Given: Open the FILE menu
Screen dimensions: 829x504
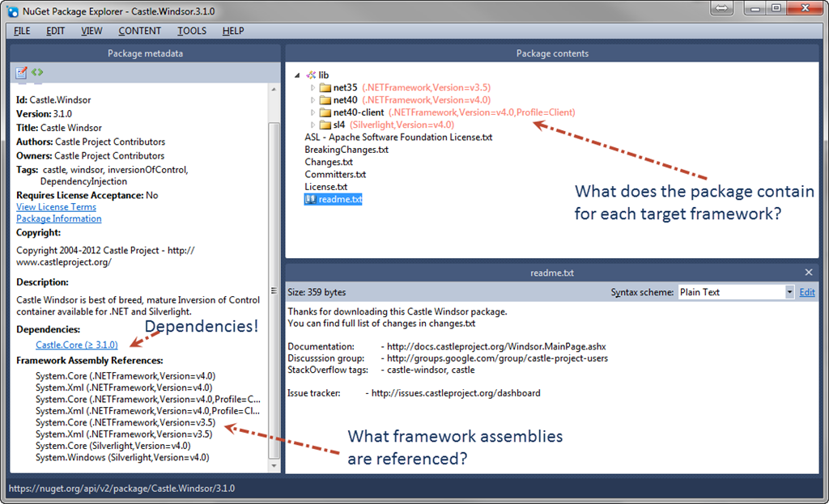Looking at the screenshot, I should 22,31.
